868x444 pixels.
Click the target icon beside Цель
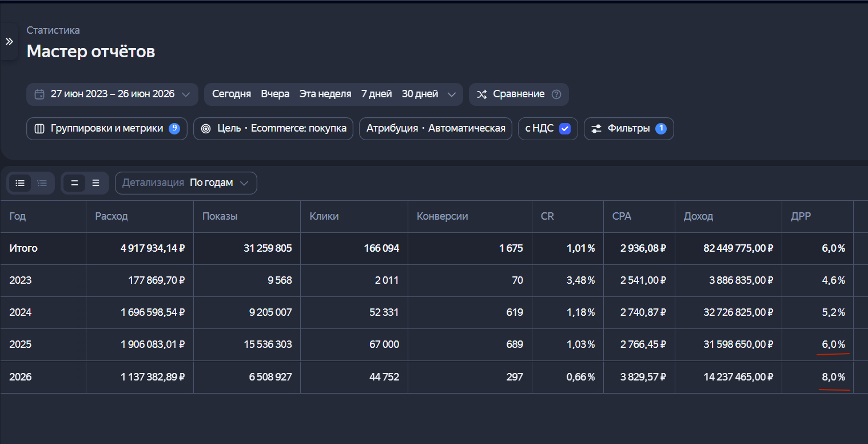pyautogui.click(x=206, y=129)
